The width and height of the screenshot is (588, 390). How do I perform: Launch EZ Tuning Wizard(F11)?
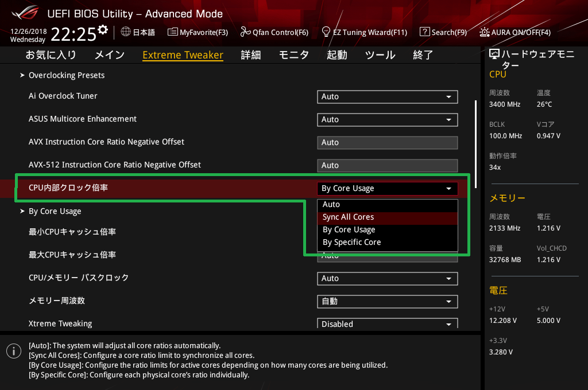(365, 32)
